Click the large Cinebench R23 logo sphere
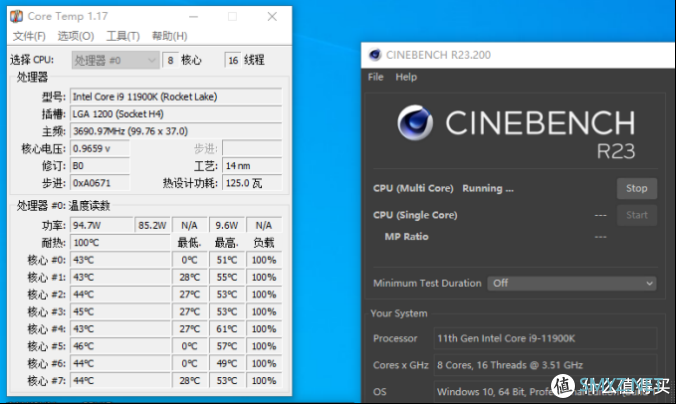676x404 pixels. (415, 123)
